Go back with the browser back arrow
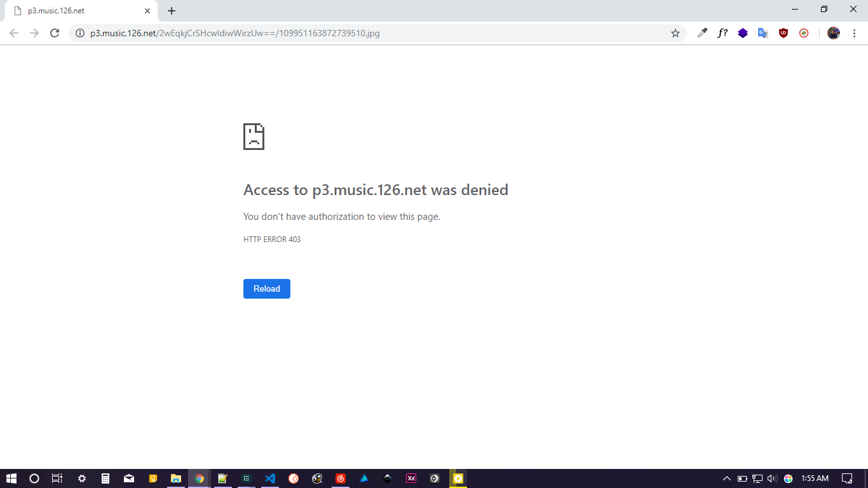This screenshot has width=868, height=488. 14,33
